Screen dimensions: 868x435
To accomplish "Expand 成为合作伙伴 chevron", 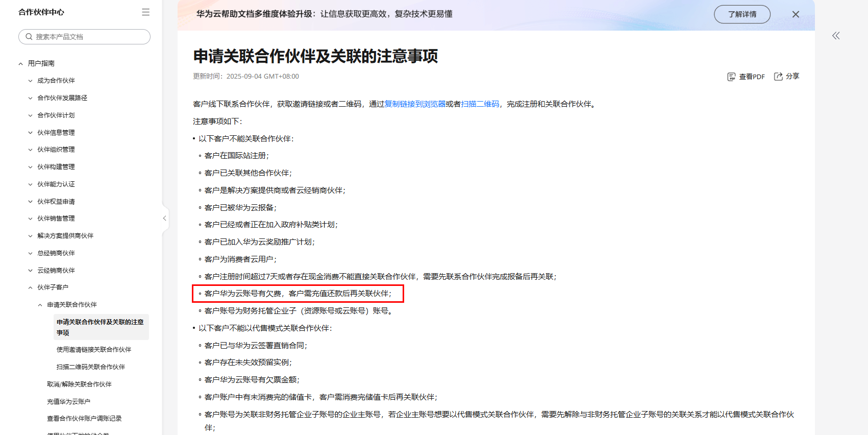I will 30,81.
